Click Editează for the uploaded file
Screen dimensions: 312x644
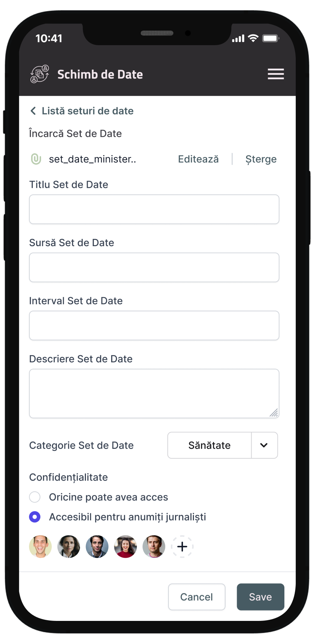click(198, 159)
